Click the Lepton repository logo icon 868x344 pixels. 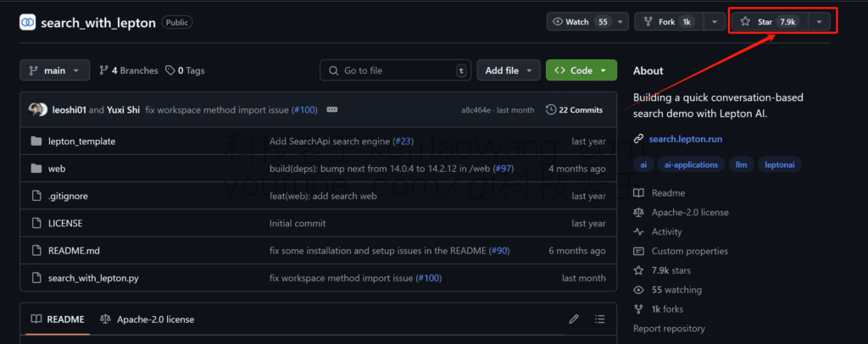[28, 23]
